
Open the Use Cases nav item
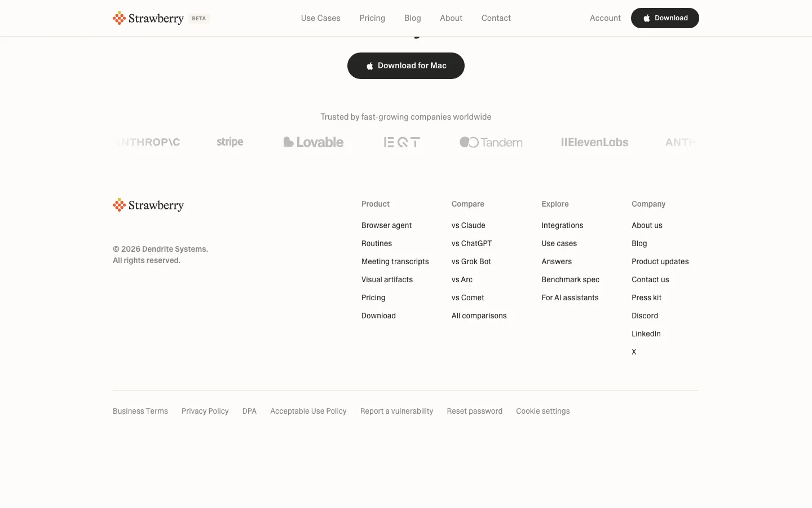[x=321, y=18]
